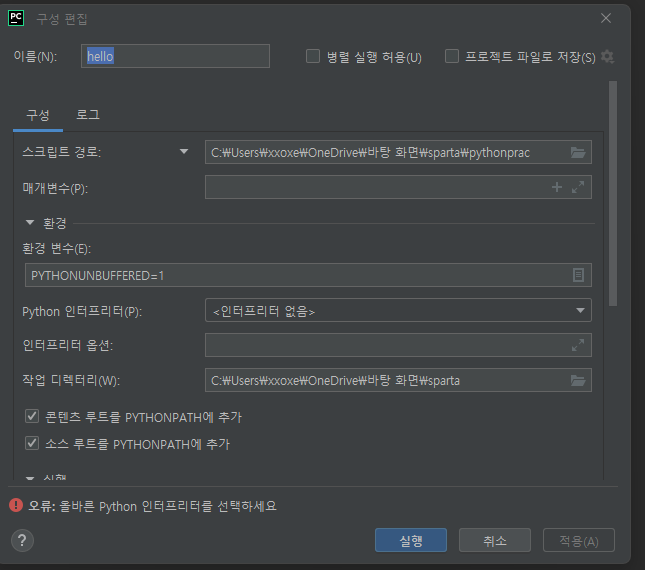645x570 pixels.
Task: Click the 이름 input field containing hello
Action: point(175,56)
